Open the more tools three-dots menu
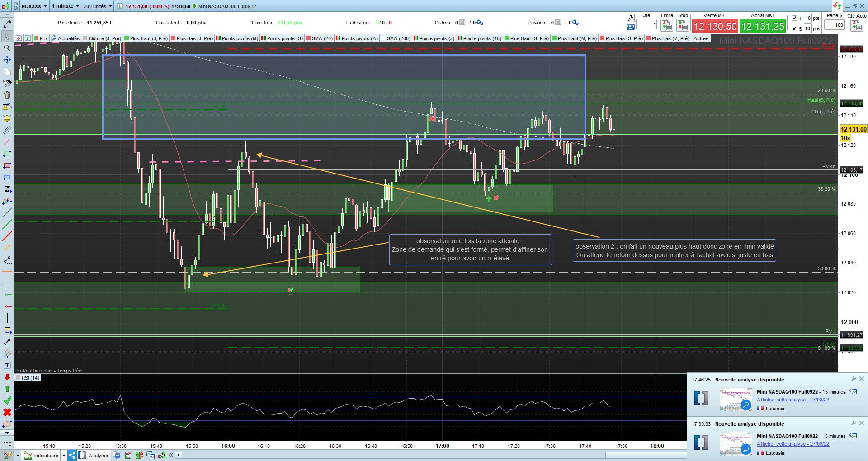The width and height of the screenshot is (868, 461). point(7,443)
